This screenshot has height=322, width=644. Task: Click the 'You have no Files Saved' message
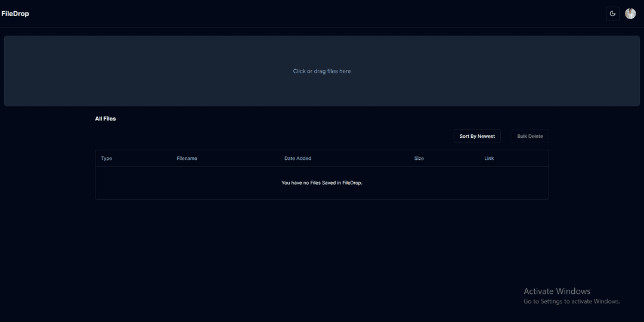(322, 183)
